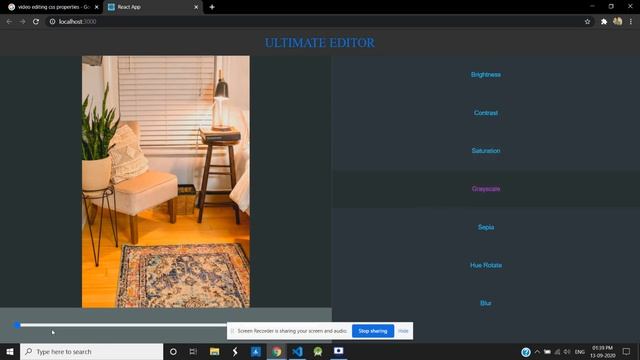Select the Sepia filter option
640x360 pixels.
coord(486,227)
